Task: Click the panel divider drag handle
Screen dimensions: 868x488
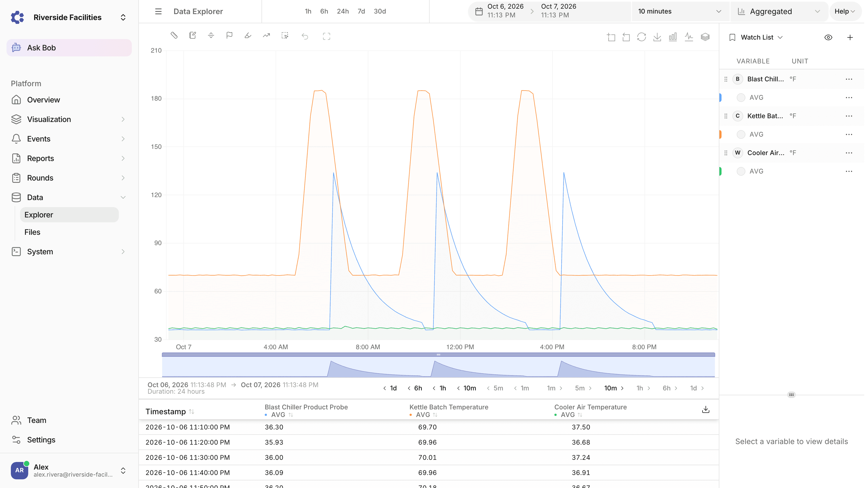Action: 792,395
